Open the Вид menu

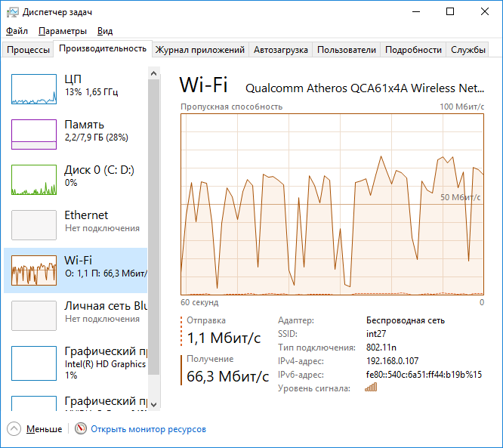[x=105, y=31]
